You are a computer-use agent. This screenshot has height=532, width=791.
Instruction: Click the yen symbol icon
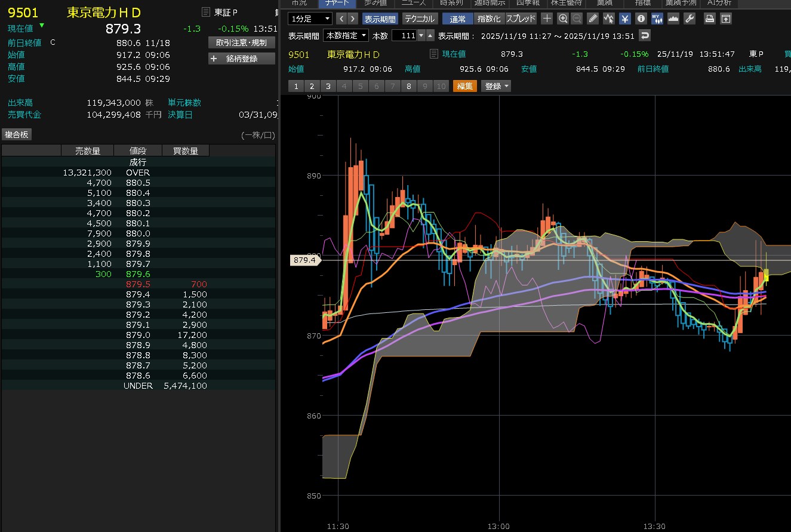point(624,19)
